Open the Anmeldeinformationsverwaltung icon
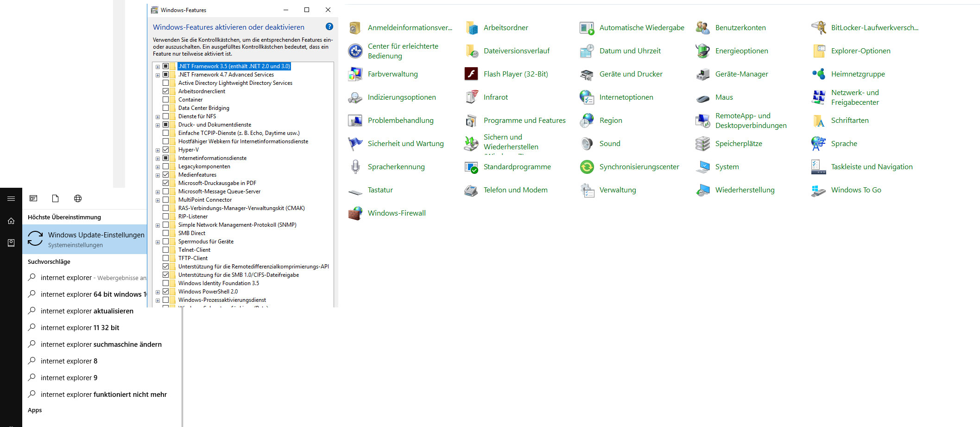 click(x=355, y=28)
